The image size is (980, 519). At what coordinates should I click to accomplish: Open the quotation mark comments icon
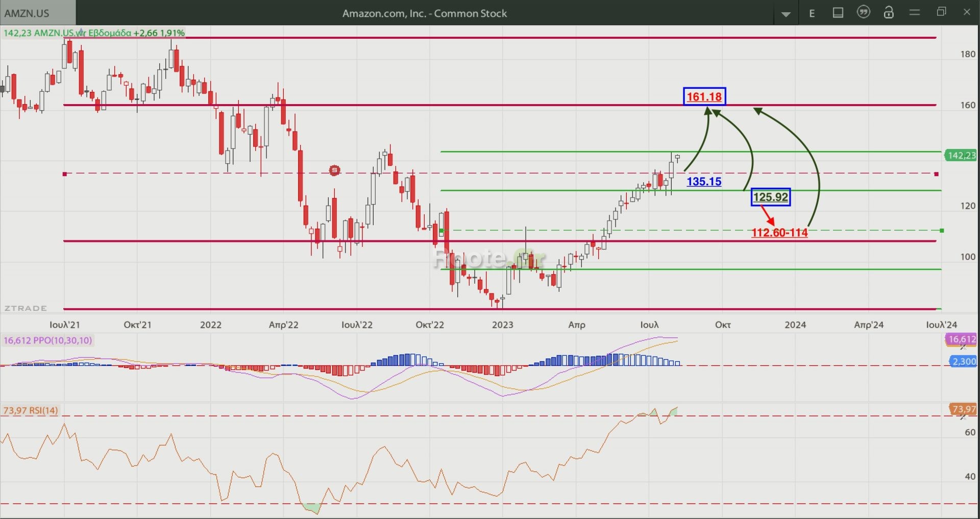[863, 12]
